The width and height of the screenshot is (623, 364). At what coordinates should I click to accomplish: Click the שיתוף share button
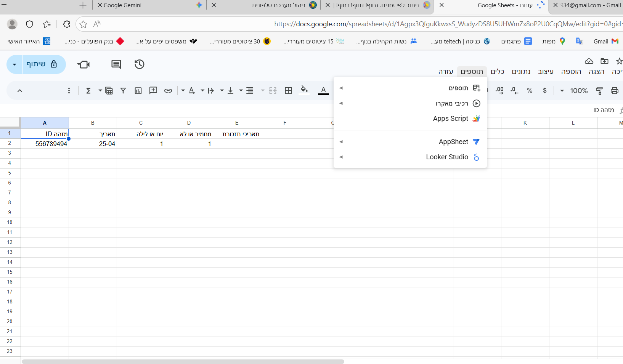click(x=42, y=64)
